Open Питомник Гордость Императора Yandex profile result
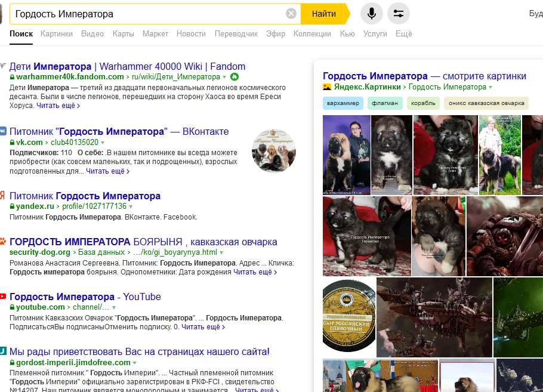Screen dimensions: 543x392 [x=85, y=196]
